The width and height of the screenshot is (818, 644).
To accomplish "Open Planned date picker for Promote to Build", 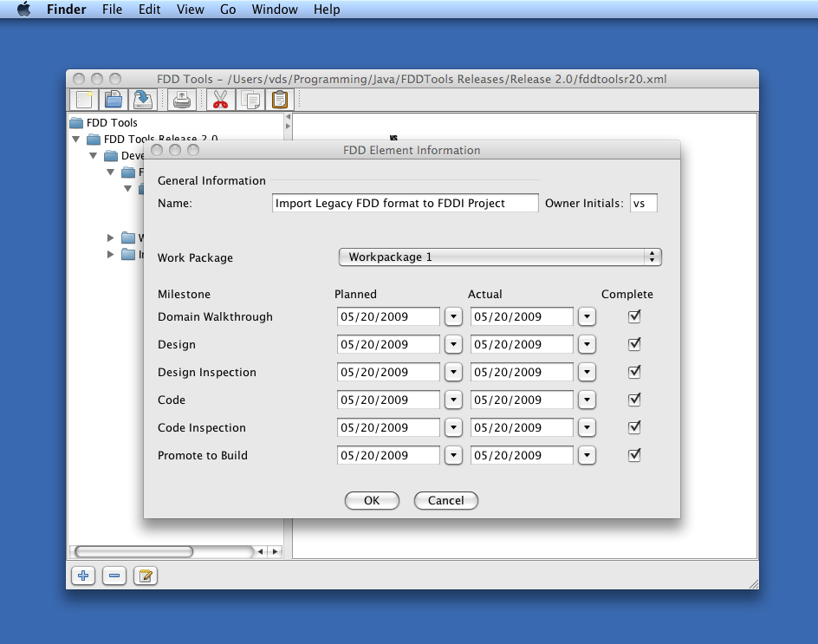I will coord(453,454).
